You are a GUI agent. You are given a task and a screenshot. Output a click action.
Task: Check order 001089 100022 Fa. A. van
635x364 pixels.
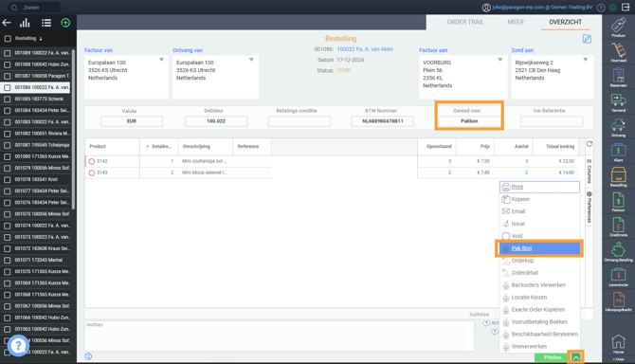pyautogui.click(x=7, y=53)
